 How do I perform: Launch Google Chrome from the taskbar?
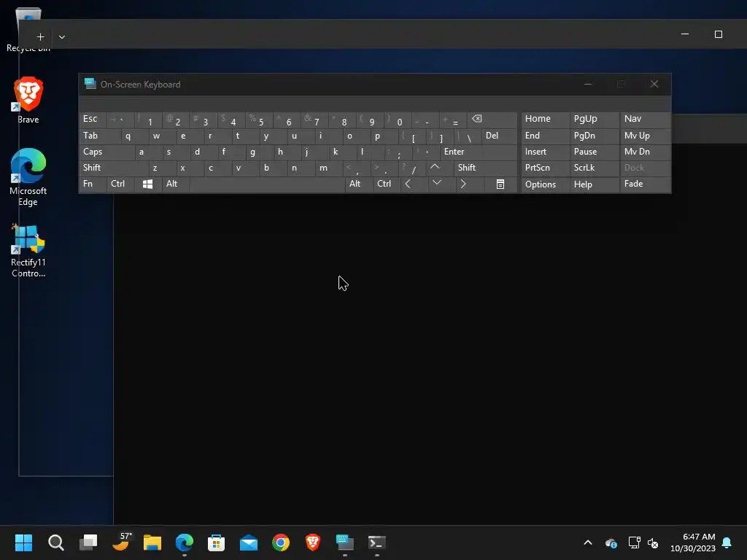pyautogui.click(x=281, y=542)
